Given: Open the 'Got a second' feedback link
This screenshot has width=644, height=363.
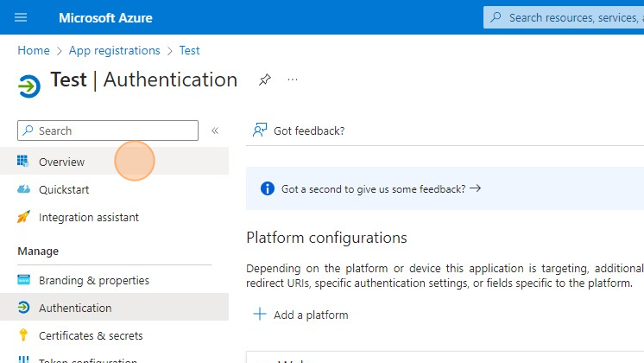Looking at the screenshot, I should (381, 189).
